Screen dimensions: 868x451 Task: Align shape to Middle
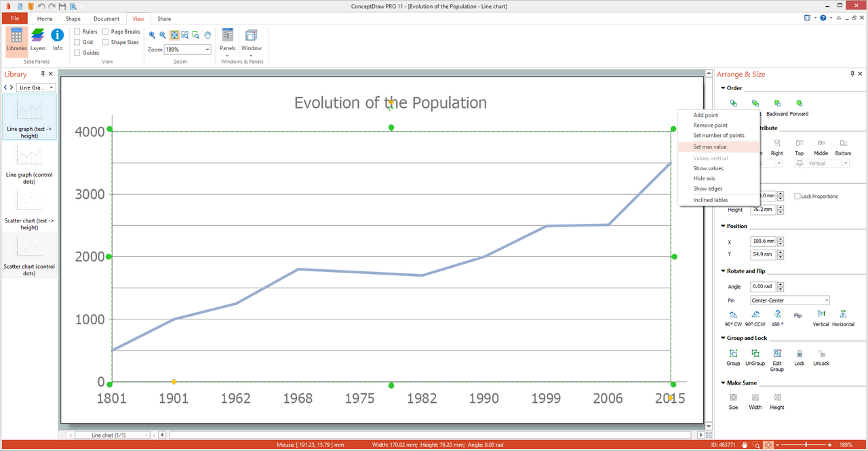coord(821,147)
